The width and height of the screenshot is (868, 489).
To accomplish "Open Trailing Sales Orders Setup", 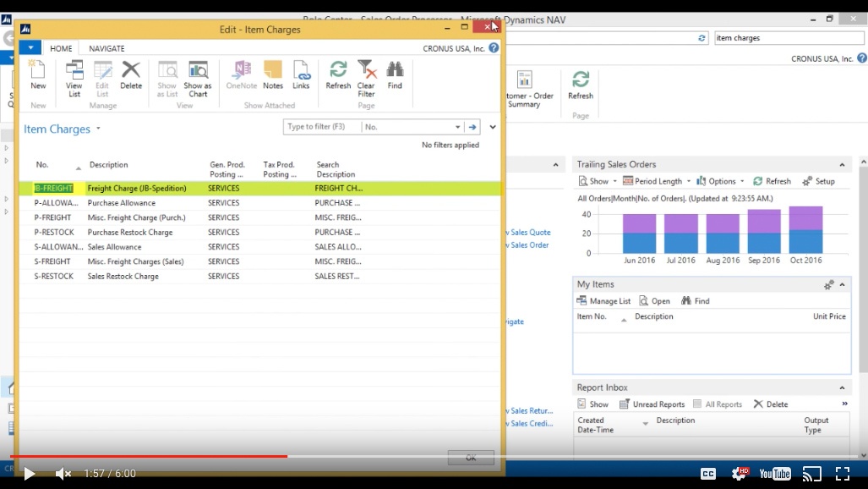I will 818,181.
